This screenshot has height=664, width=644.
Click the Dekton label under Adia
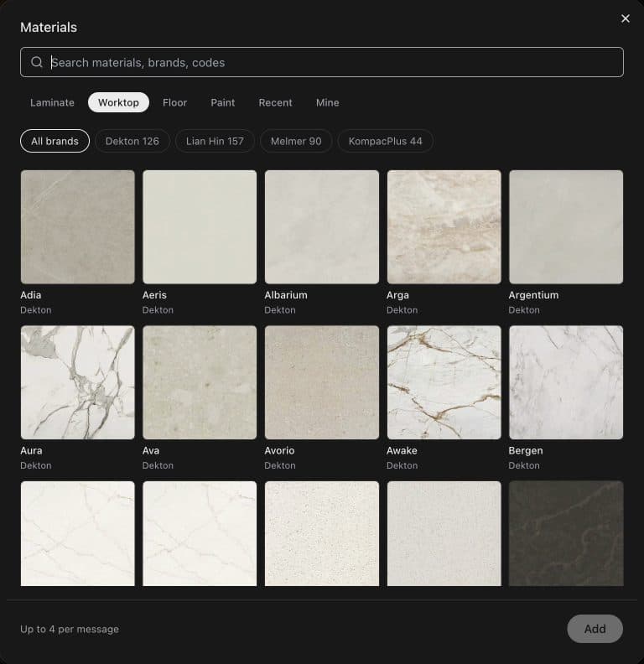(x=36, y=310)
